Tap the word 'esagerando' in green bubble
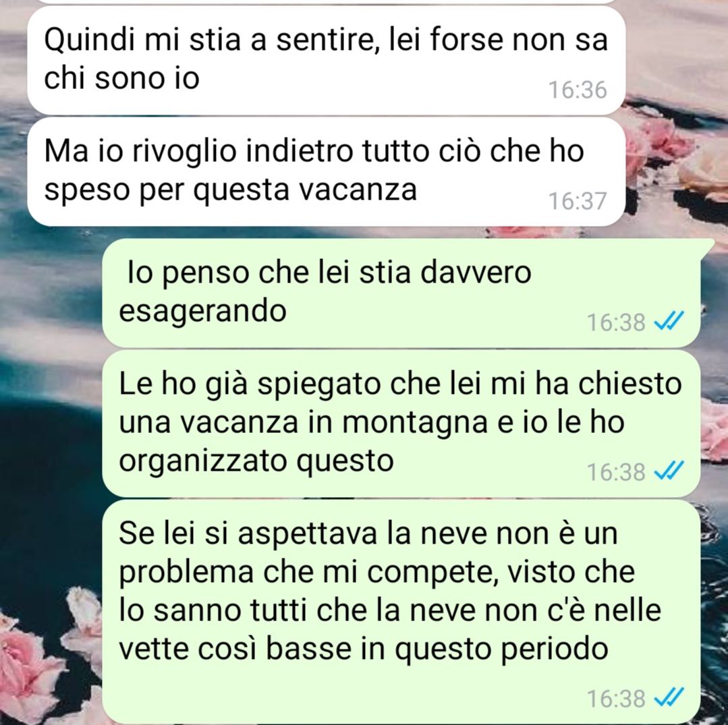Screen dimensions: 728x725 202,312
